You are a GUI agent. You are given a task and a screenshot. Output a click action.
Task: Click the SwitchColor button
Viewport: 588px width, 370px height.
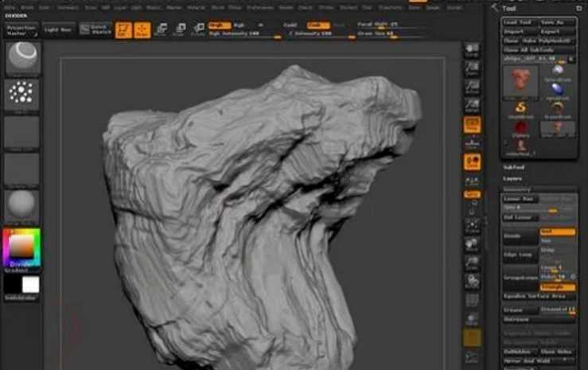[21, 298]
